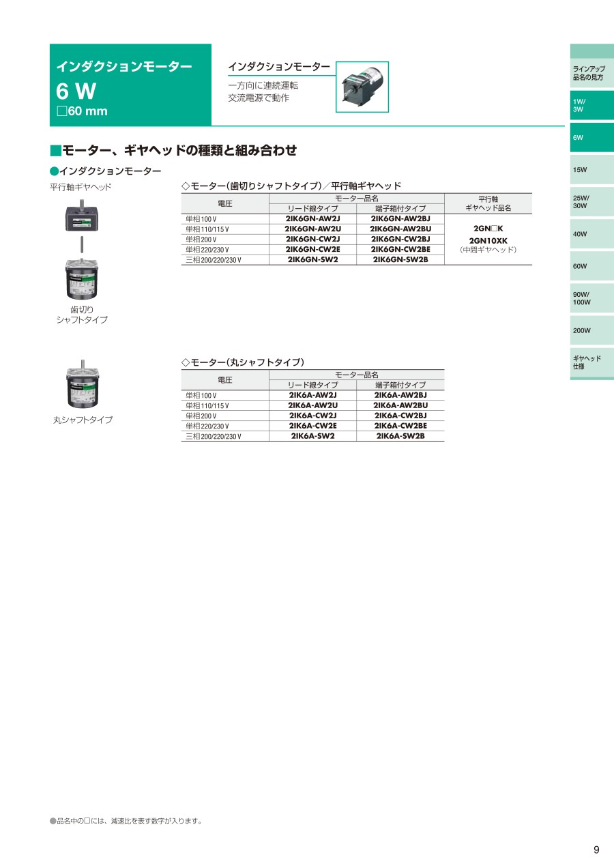Switch to the 25W/30W side tab
This screenshot has height=868, width=614.
click(591, 201)
